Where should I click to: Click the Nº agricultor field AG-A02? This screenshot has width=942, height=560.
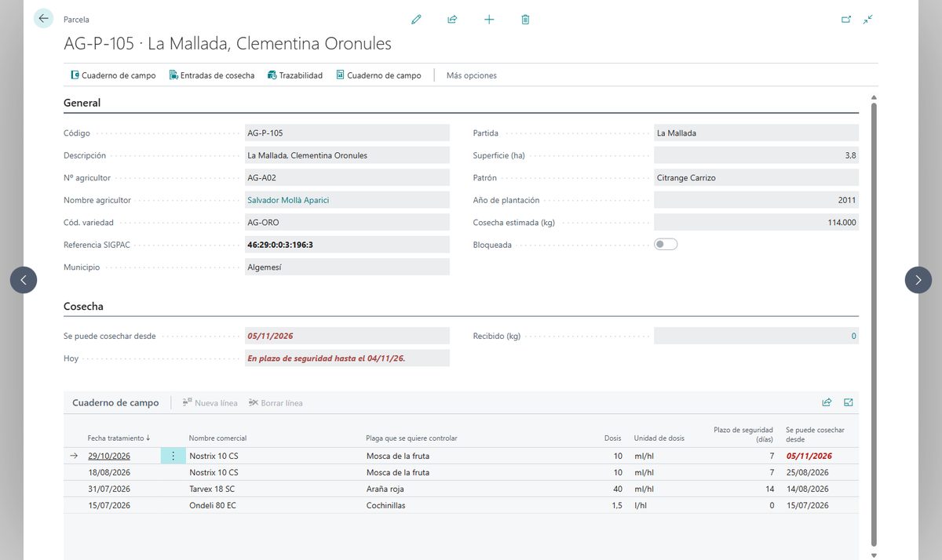[347, 177]
